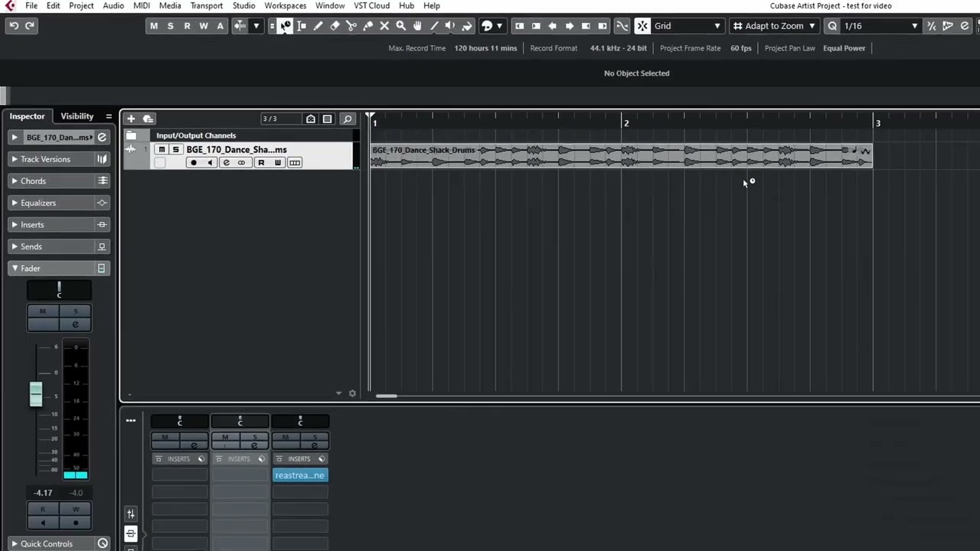
Task: Open the VST Cloud menu
Action: [x=371, y=5]
